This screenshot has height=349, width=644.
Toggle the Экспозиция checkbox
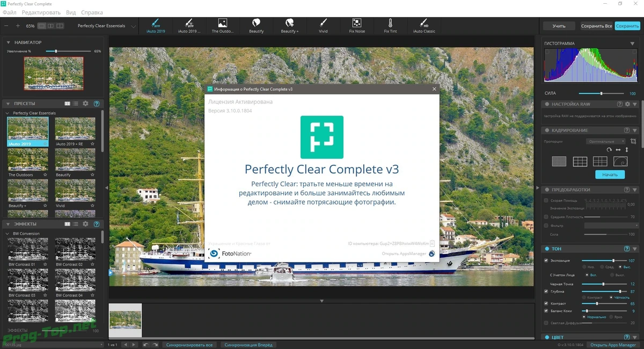click(546, 260)
